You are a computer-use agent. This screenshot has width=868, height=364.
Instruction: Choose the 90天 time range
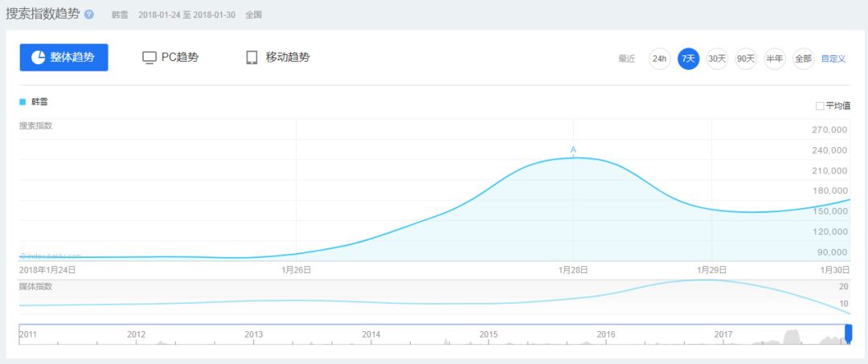click(x=746, y=59)
